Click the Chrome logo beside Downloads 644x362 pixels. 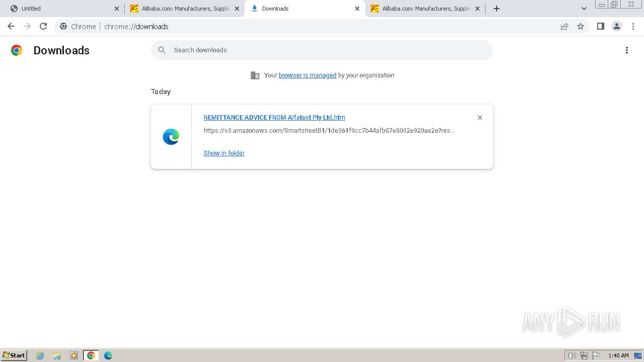[x=17, y=50]
